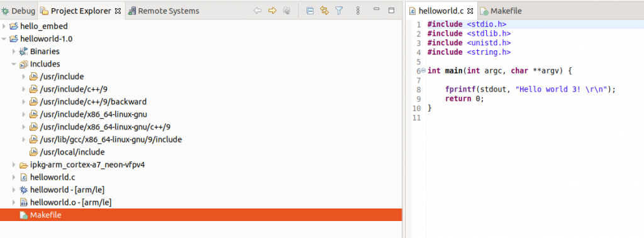This screenshot has width=644, height=238.
Task: Expand the /usr/include folder
Action: [24, 77]
